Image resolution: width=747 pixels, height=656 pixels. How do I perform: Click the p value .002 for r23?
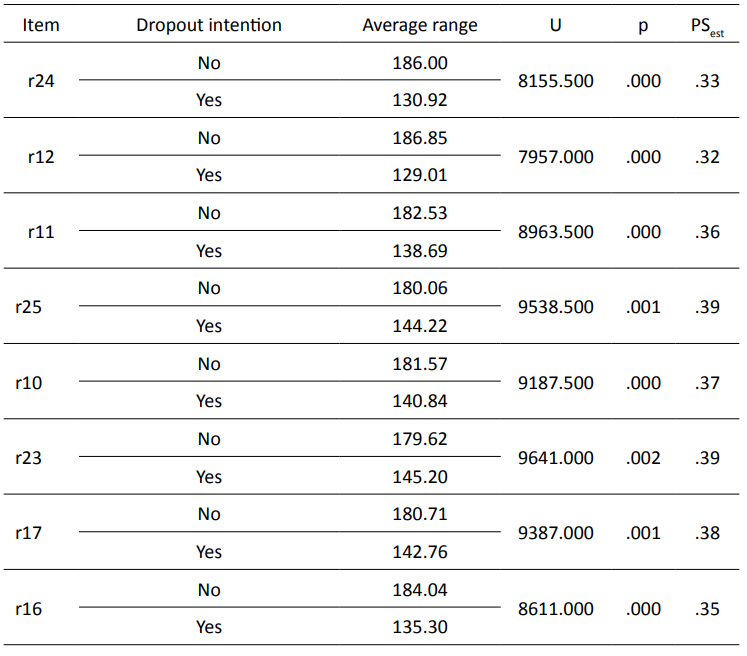(643, 458)
